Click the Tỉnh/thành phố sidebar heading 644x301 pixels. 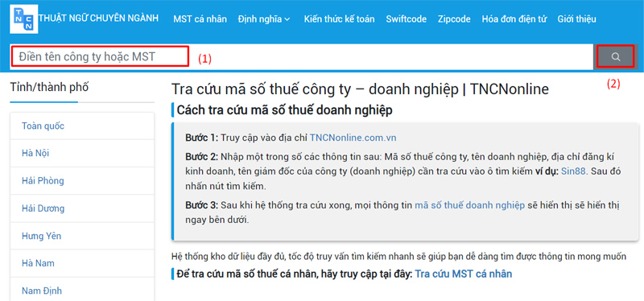click(x=49, y=87)
